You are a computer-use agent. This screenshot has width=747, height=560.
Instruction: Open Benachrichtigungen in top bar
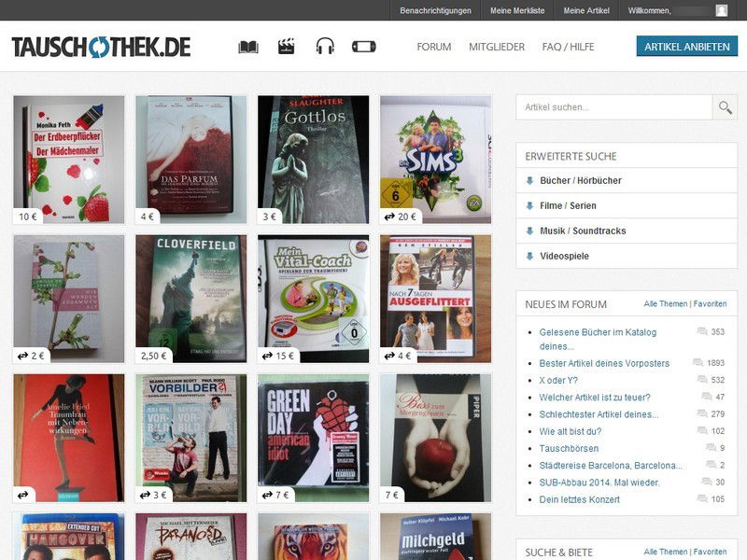click(435, 10)
